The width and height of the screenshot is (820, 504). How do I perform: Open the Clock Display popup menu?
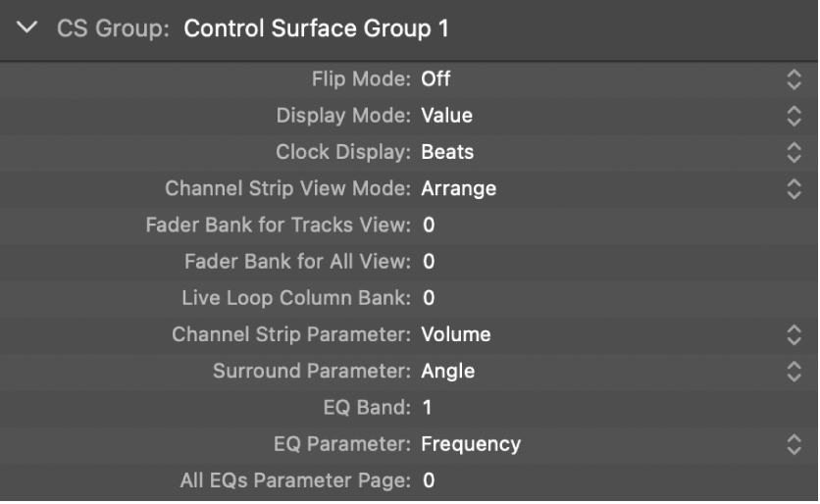794,152
